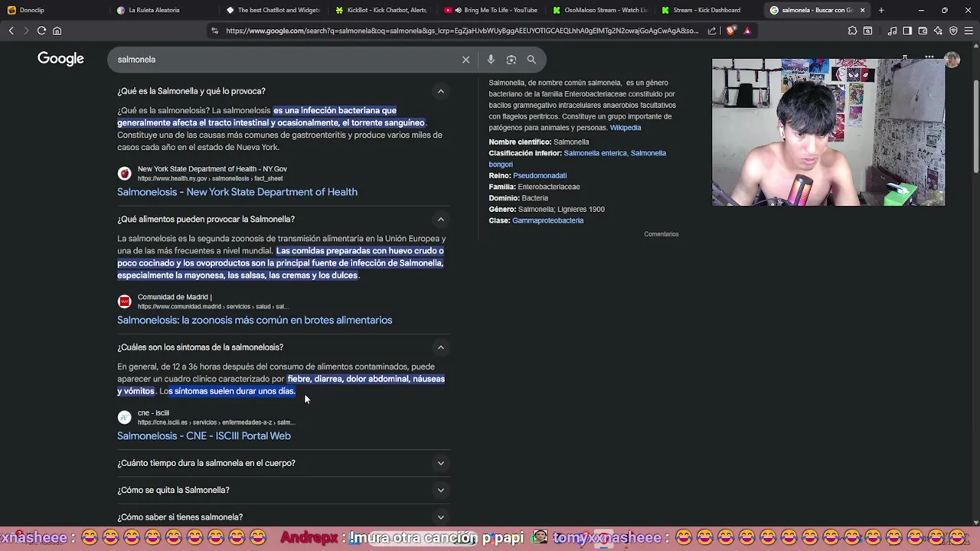Open a new browser tab
The image size is (980, 551).
881,10
